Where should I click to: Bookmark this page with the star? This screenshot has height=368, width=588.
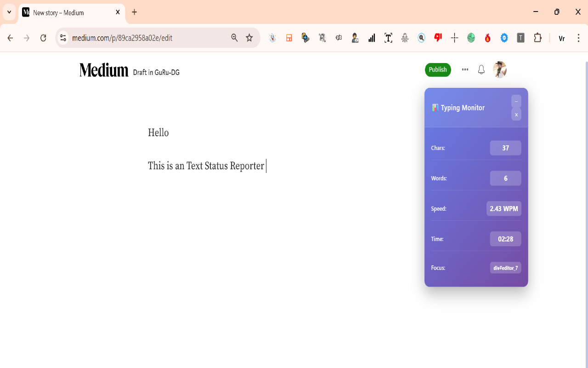249,38
